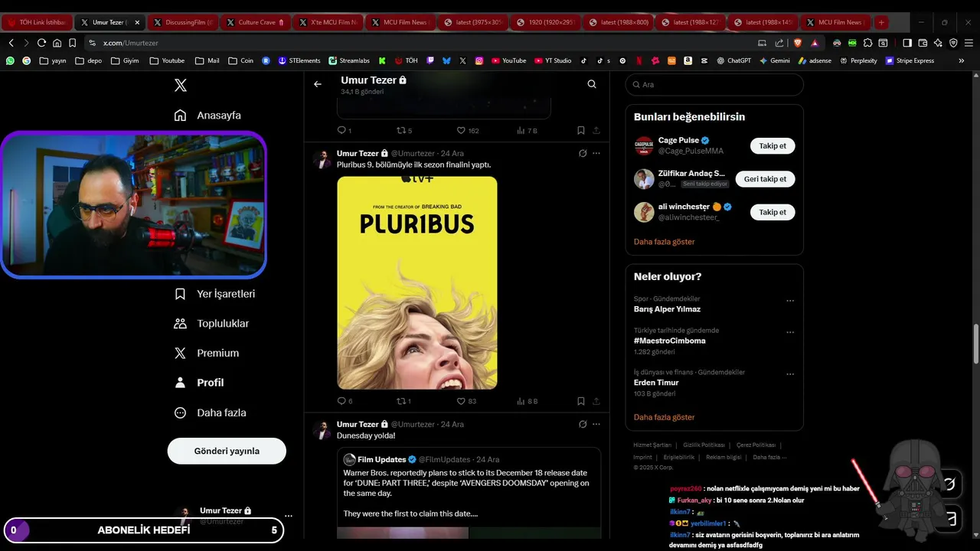Go to browser home page
980x551 pixels.
point(57,43)
